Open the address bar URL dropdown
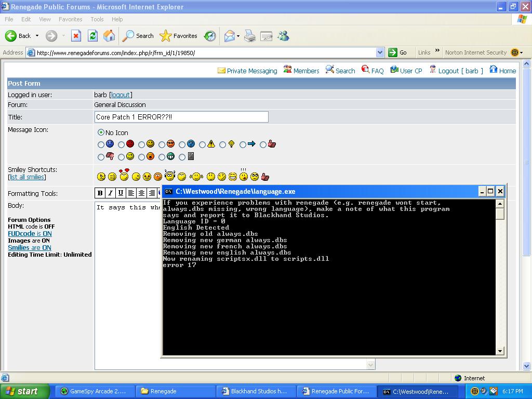Screen dimensions: 532x399 point(380,52)
